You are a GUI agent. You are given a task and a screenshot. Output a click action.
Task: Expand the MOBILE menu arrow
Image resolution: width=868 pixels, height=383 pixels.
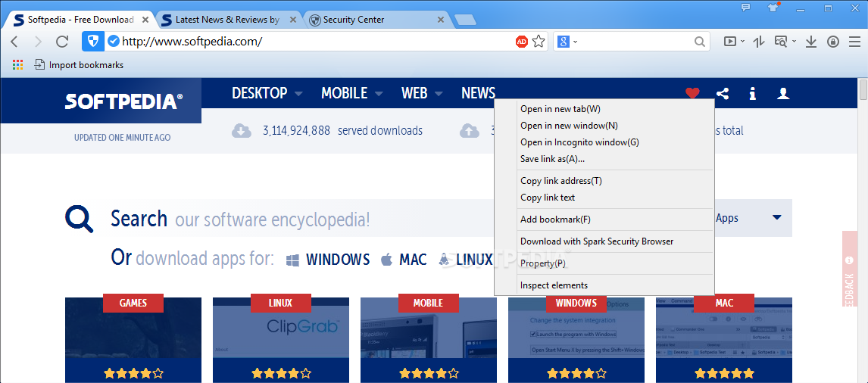click(x=379, y=94)
